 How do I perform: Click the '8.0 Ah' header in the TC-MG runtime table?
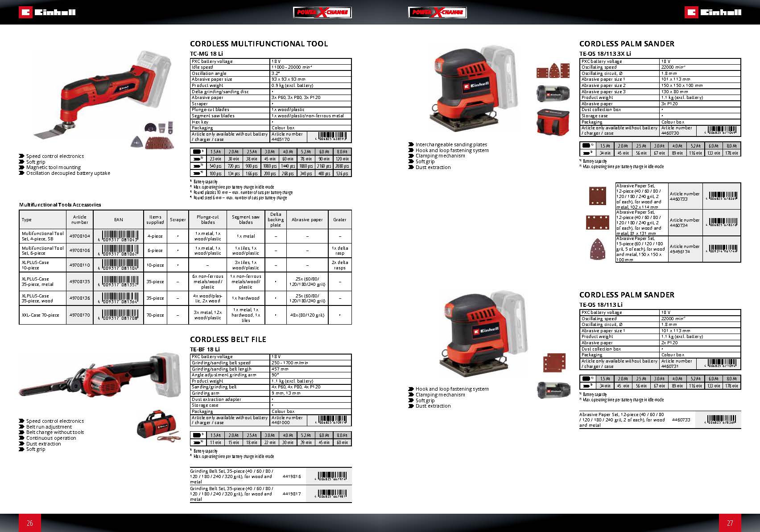coord(342,152)
